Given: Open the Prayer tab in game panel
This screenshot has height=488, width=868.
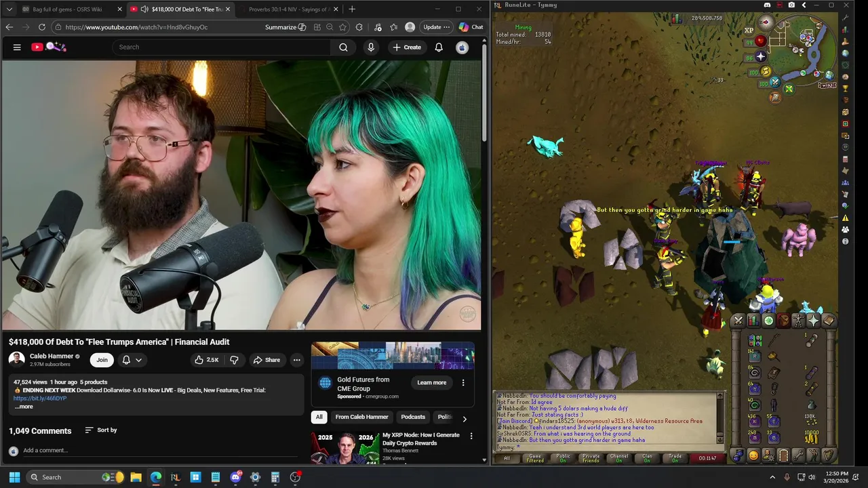Looking at the screenshot, I should click(813, 321).
